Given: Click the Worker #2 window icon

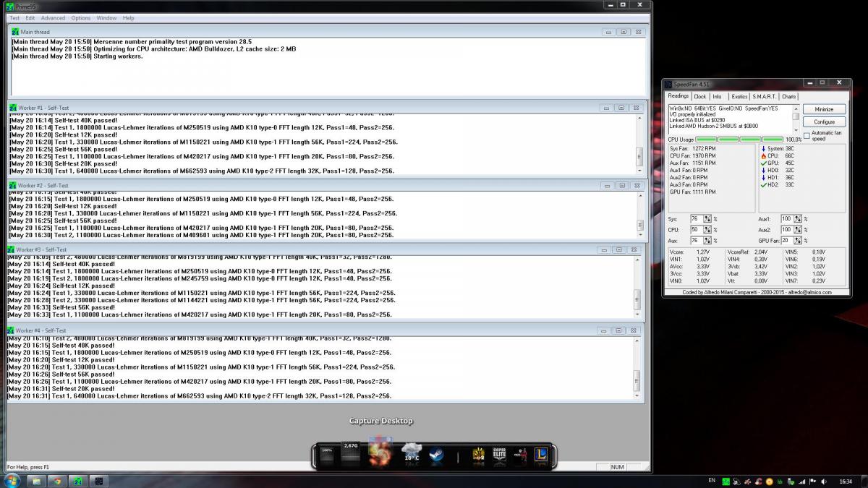Looking at the screenshot, I should point(13,186).
